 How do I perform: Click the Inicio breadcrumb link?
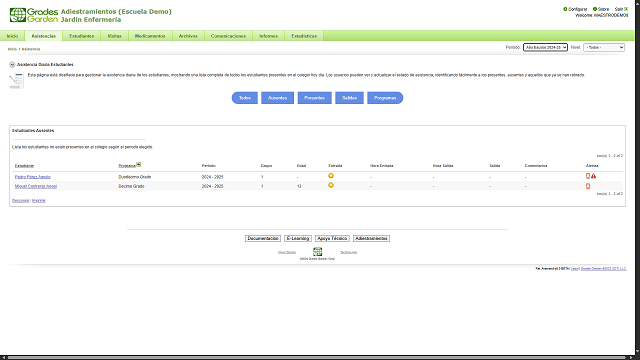[x=12, y=49]
